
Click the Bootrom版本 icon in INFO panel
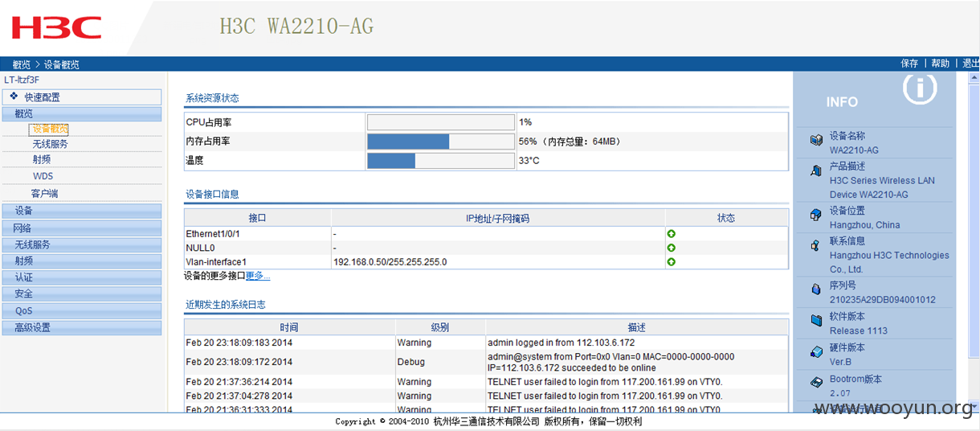[816, 382]
